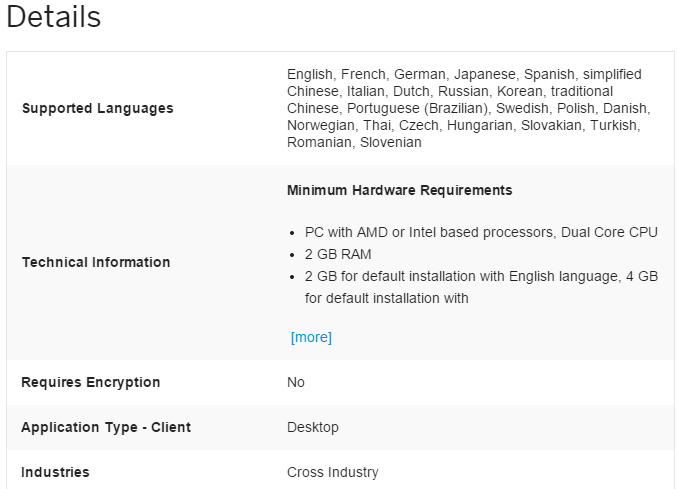Select the Supported Languages row label

(97, 108)
